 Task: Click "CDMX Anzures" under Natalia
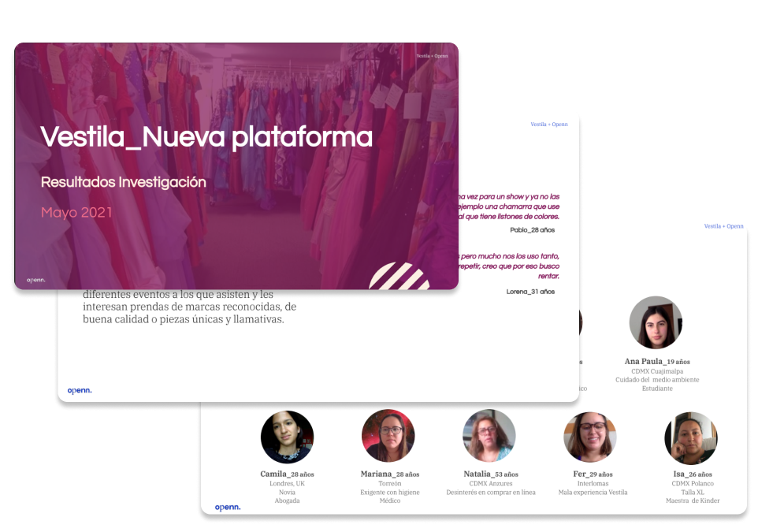[491, 484]
